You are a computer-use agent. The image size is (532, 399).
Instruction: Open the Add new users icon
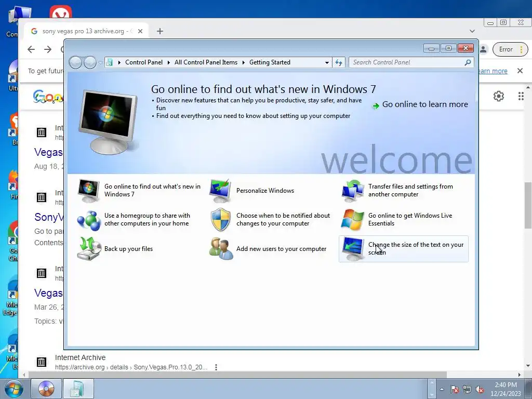point(221,249)
